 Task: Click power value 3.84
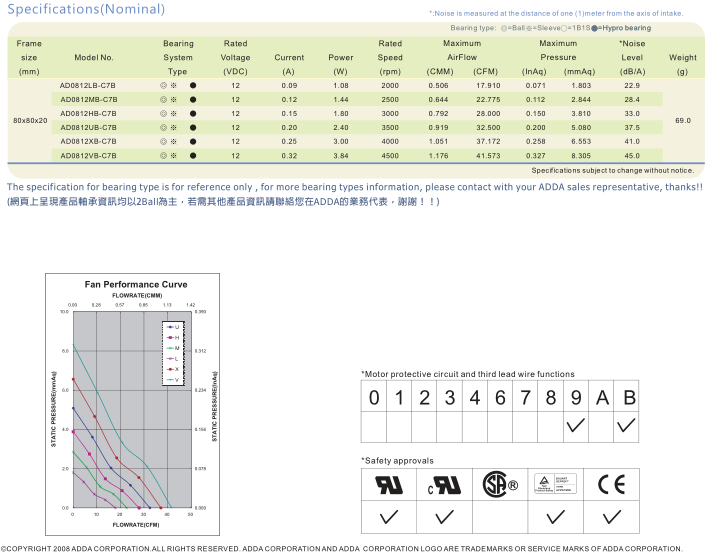341,156
